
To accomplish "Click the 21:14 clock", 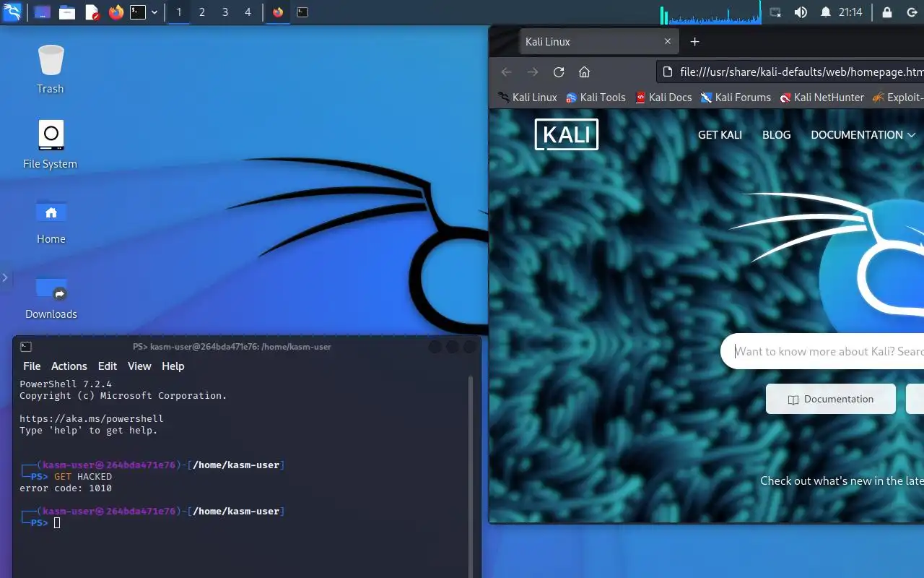I will coord(850,12).
